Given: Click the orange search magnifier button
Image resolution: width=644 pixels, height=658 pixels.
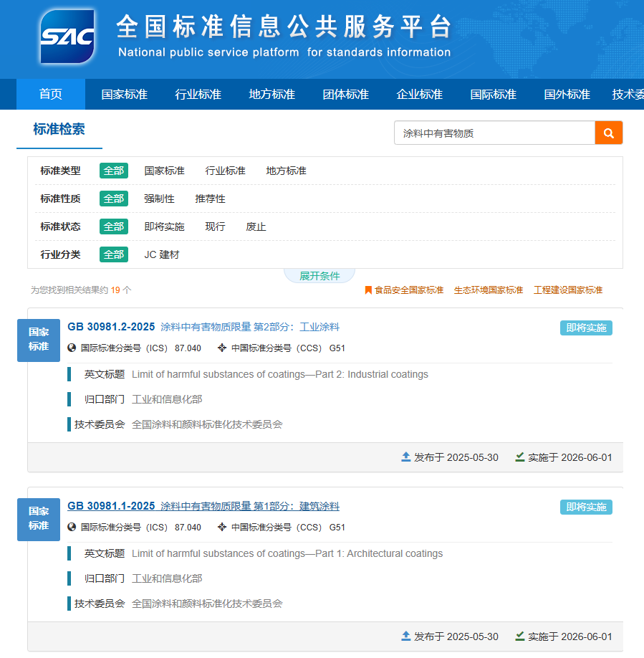Looking at the screenshot, I should (608, 133).
